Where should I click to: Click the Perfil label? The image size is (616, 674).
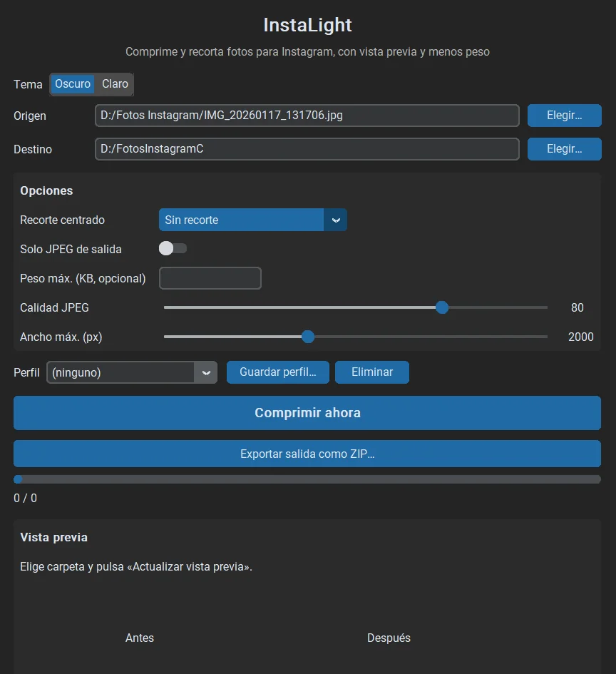26,372
